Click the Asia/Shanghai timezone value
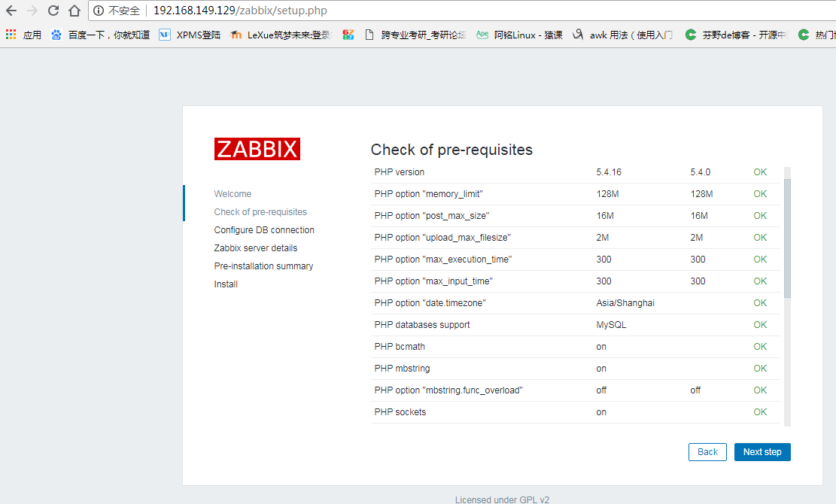This screenshot has height=504, width=836. coord(625,303)
